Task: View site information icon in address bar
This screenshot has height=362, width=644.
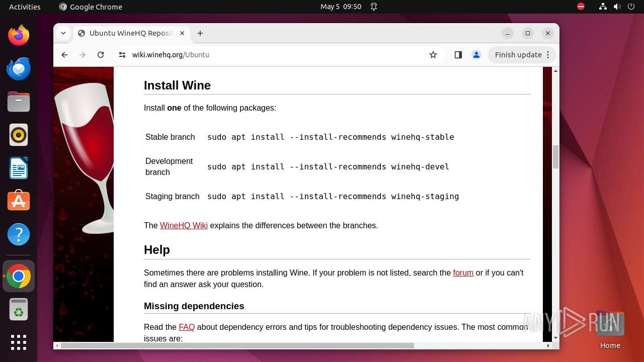Action: 122,55
